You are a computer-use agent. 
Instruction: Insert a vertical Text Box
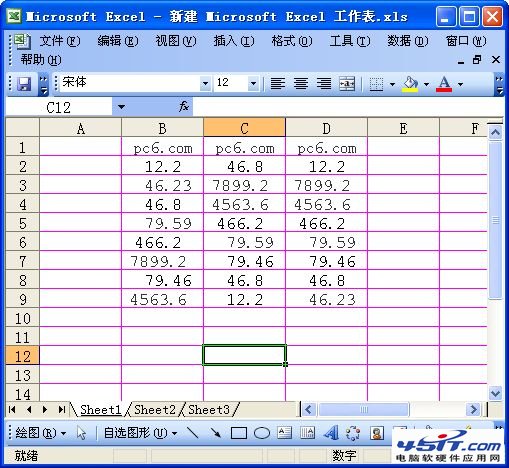307,433
